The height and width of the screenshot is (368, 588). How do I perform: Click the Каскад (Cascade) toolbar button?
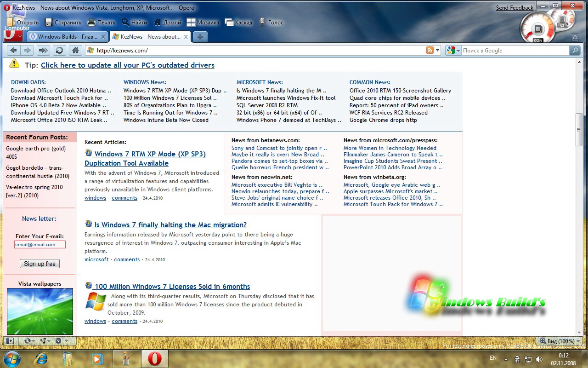238,22
